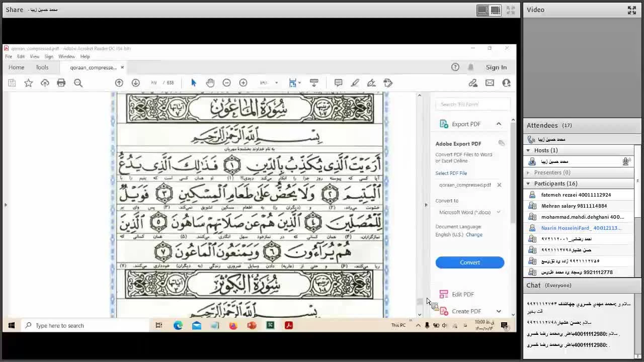Star the document as favorite

tap(29, 83)
